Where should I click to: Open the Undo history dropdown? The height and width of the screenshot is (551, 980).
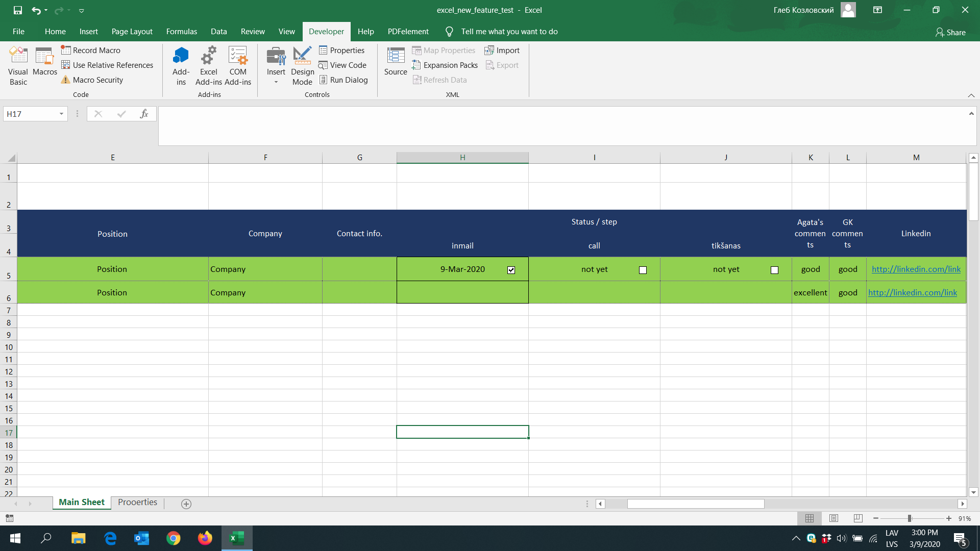click(47, 10)
